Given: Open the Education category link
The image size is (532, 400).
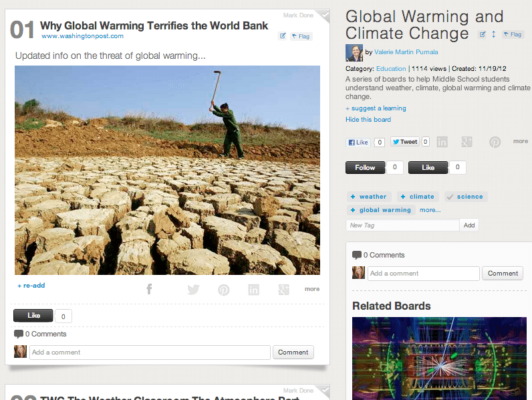Looking at the screenshot, I should [391, 69].
